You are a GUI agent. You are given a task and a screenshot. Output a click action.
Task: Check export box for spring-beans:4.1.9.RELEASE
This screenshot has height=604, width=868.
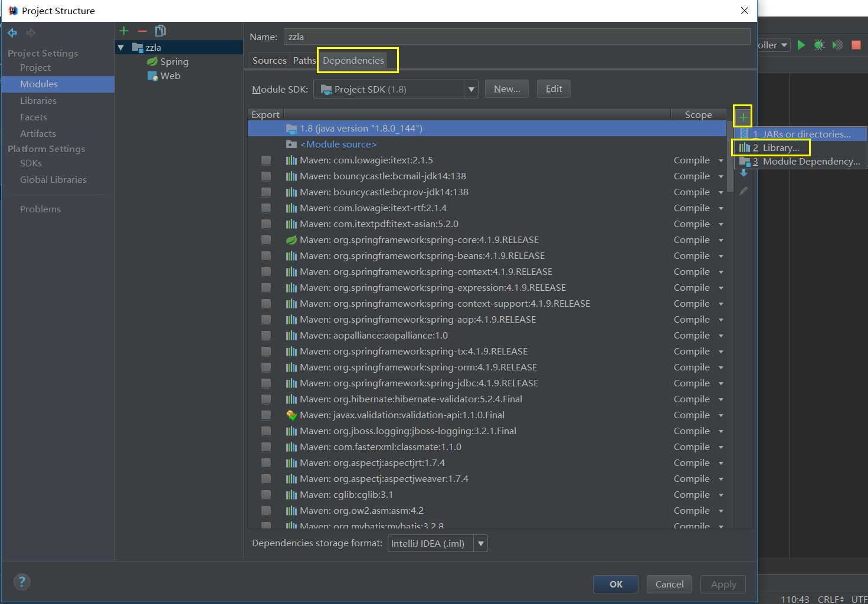pos(266,255)
